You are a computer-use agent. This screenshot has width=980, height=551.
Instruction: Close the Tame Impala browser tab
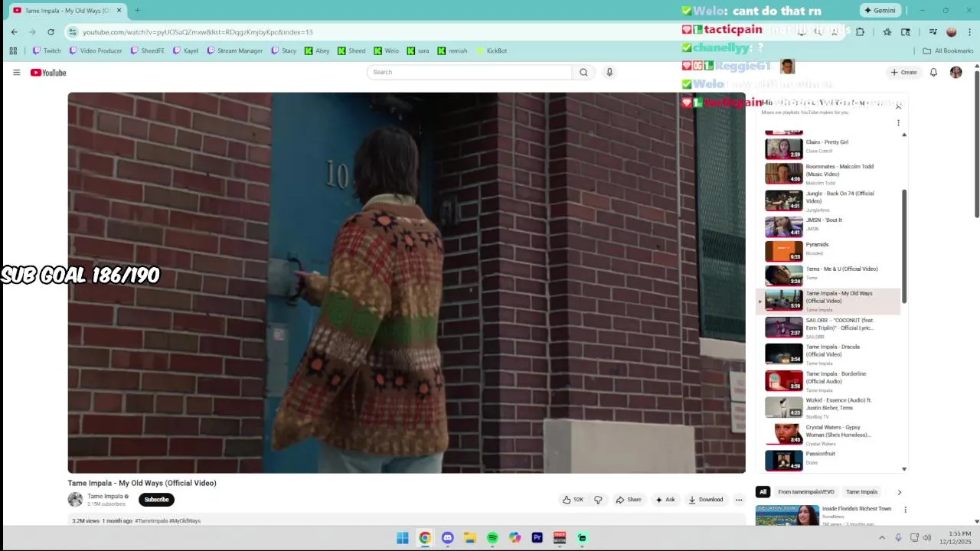(x=119, y=11)
